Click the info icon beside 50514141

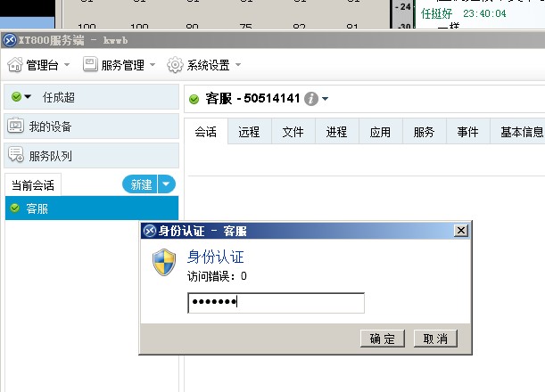click(311, 99)
